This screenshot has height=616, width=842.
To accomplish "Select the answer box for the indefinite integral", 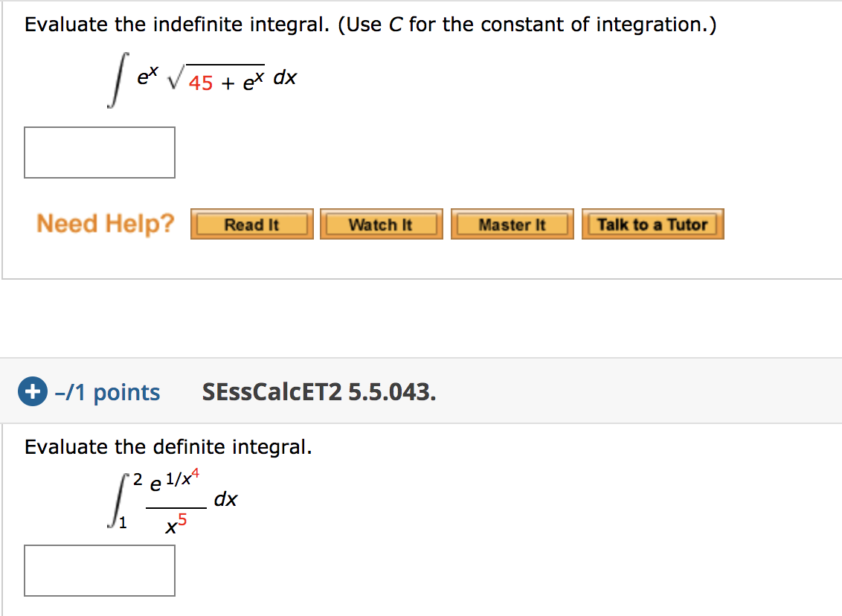I will [x=99, y=152].
